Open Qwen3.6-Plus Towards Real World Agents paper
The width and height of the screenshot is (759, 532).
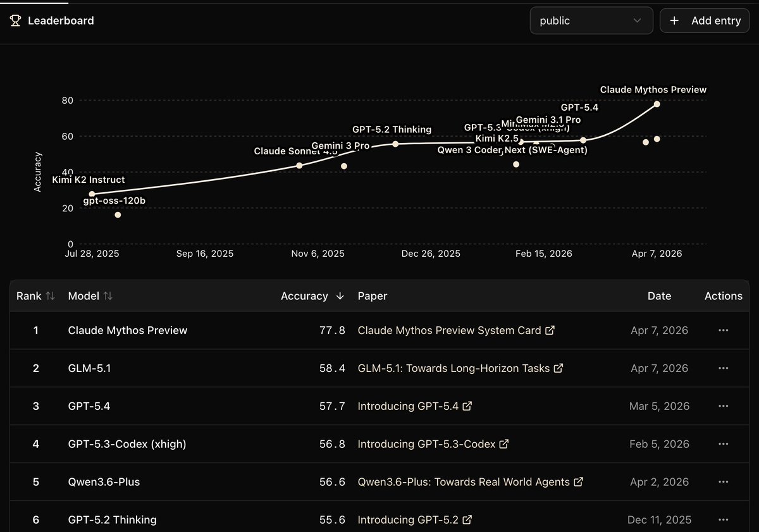click(471, 482)
